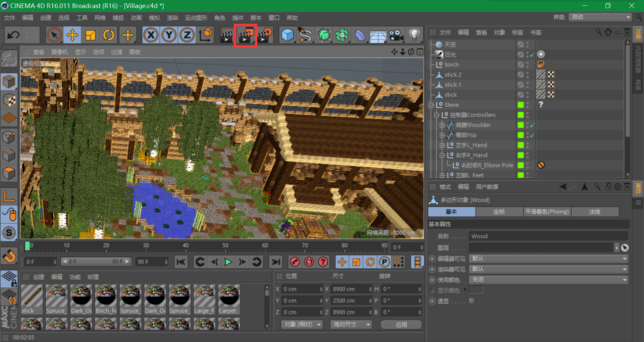Click the 名称 field containing Wood

[548, 236]
